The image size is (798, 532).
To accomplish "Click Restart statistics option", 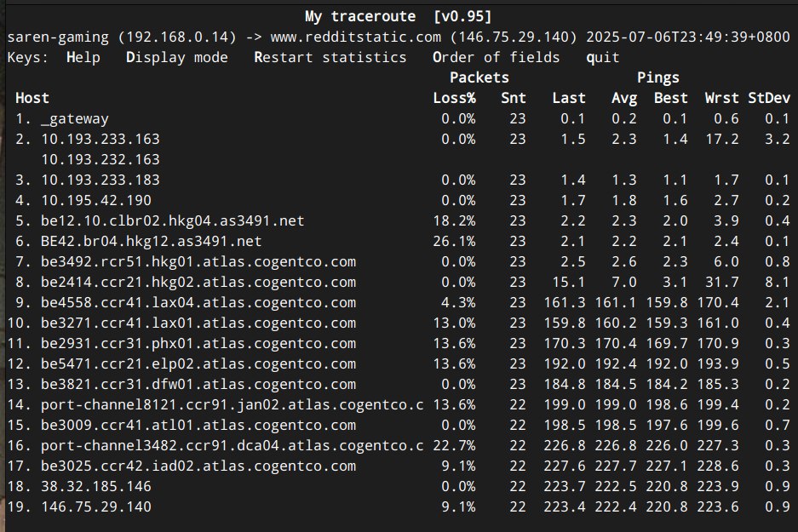I will [x=330, y=58].
